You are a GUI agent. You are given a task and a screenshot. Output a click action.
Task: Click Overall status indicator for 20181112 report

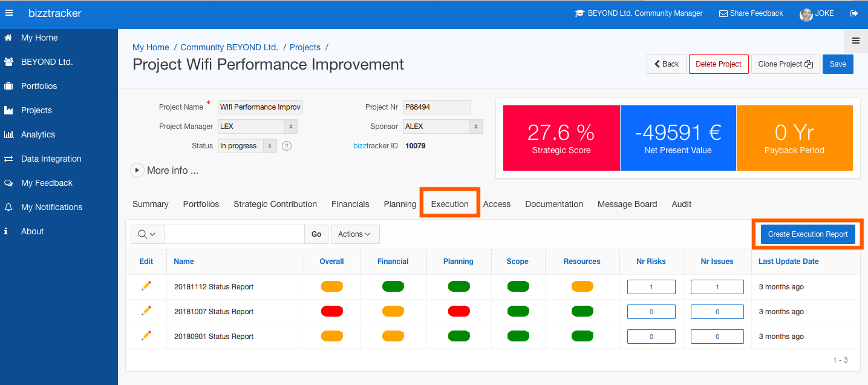332,286
